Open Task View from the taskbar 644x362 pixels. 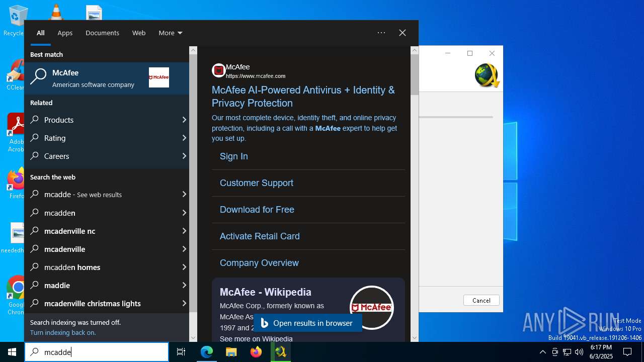(181, 352)
